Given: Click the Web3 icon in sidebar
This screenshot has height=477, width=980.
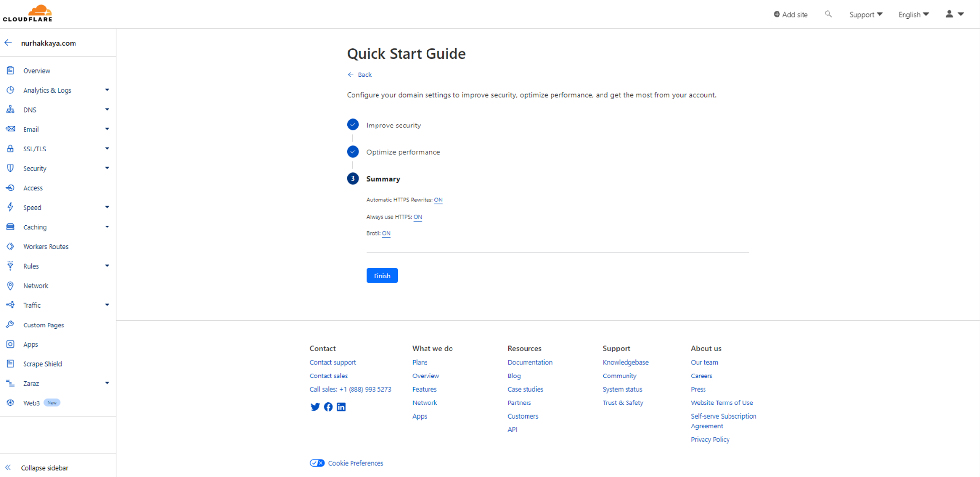Looking at the screenshot, I should (x=10, y=403).
